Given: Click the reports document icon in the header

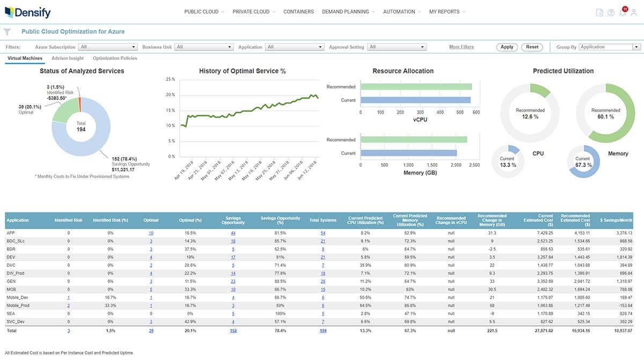Looking at the screenshot, I should (599, 11).
